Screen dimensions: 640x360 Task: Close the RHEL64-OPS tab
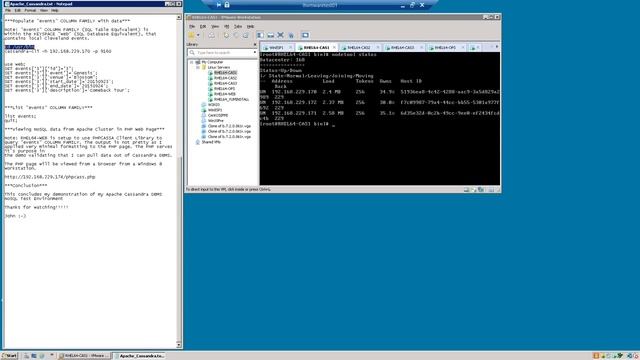click(x=463, y=48)
